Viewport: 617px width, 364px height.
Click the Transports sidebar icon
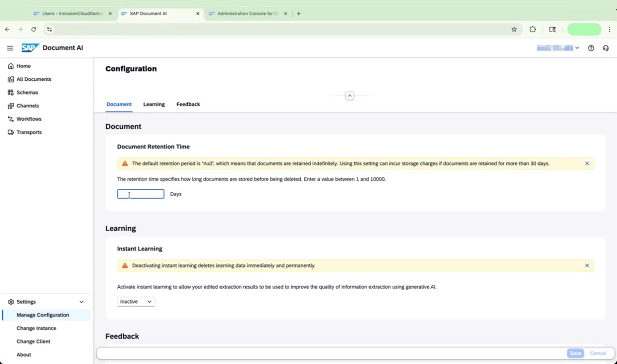(11, 132)
